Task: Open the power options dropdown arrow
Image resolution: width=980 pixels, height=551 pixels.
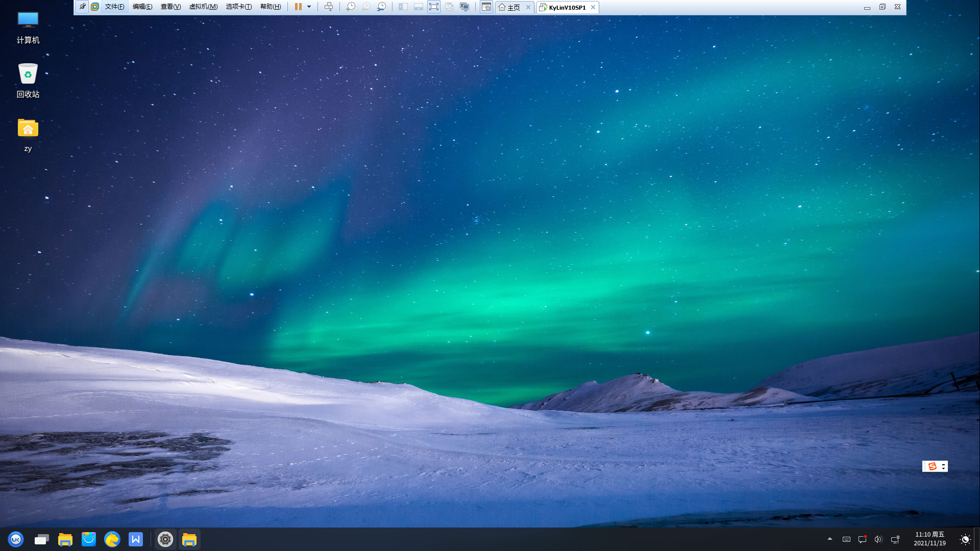Action: click(x=309, y=7)
